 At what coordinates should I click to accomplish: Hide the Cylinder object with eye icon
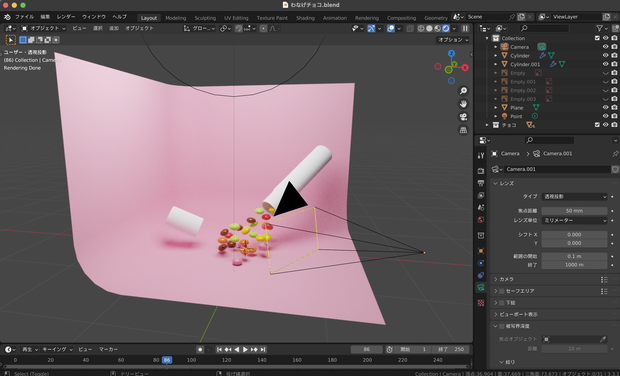click(x=605, y=55)
